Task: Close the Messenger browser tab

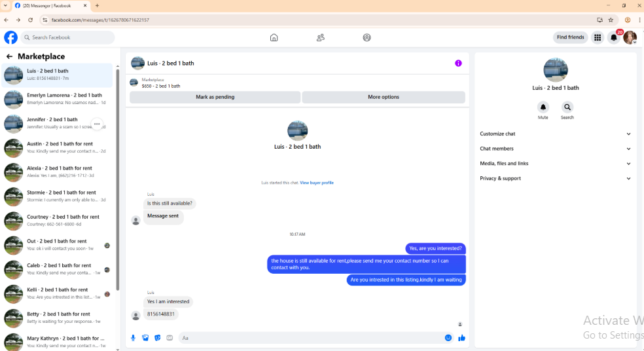Action: click(x=85, y=6)
